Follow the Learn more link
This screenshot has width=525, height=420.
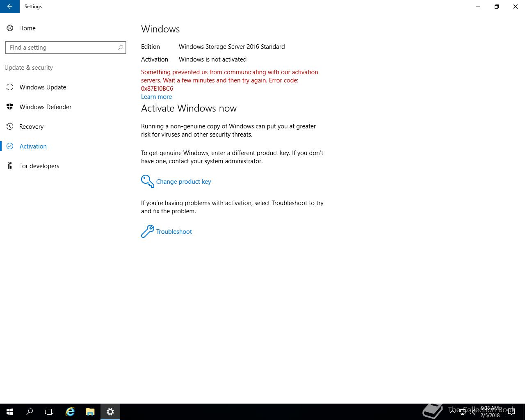(x=156, y=97)
